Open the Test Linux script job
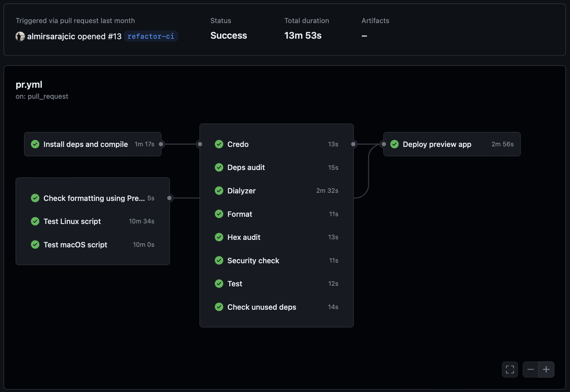Viewport: 570px width, 392px height. click(x=72, y=221)
